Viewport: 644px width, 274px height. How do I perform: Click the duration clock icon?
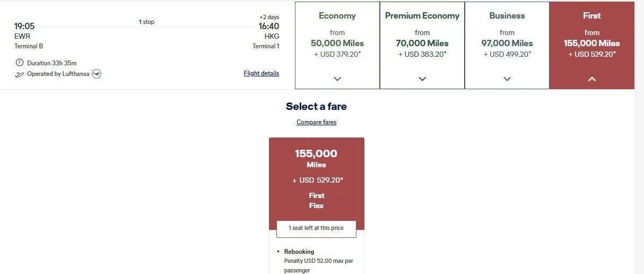click(20, 63)
